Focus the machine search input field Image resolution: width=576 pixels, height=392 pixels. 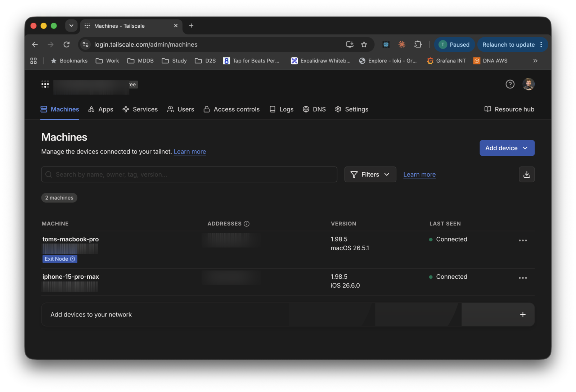tap(189, 174)
